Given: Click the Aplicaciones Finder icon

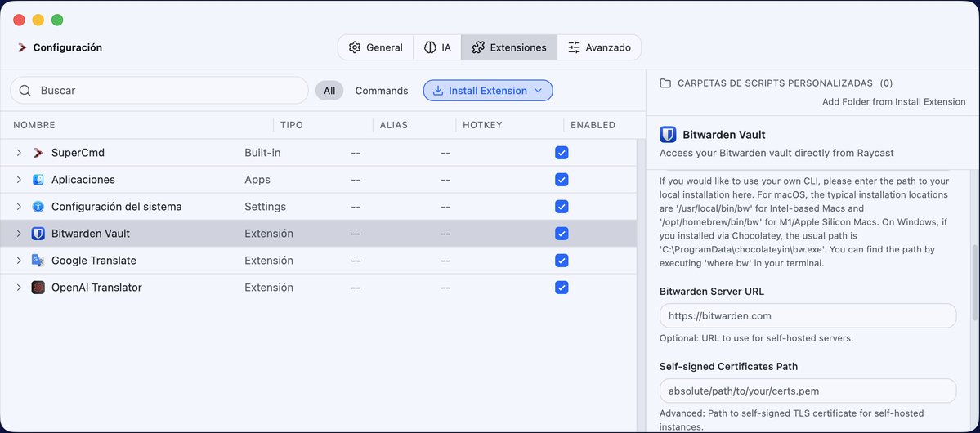Looking at the screenshot, I should coord(38,179).
